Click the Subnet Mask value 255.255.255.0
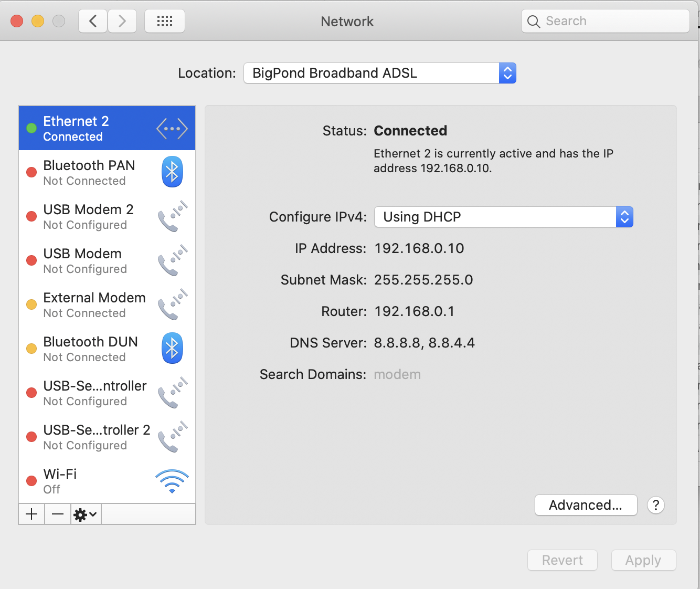 click(423, 280)
